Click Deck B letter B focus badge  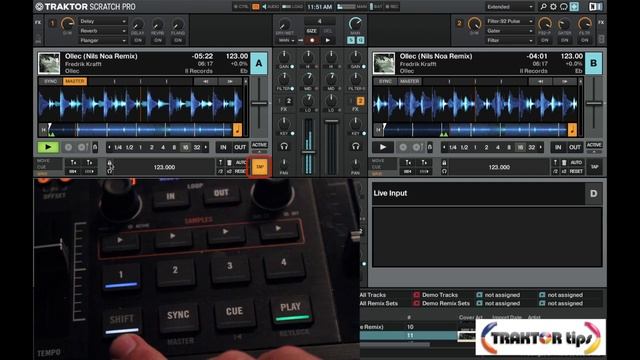593,63
